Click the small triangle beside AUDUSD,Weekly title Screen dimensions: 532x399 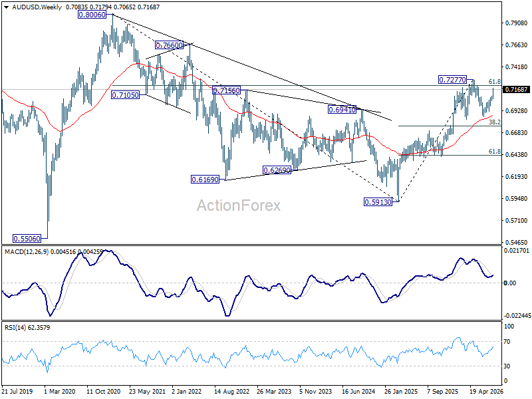7,7
